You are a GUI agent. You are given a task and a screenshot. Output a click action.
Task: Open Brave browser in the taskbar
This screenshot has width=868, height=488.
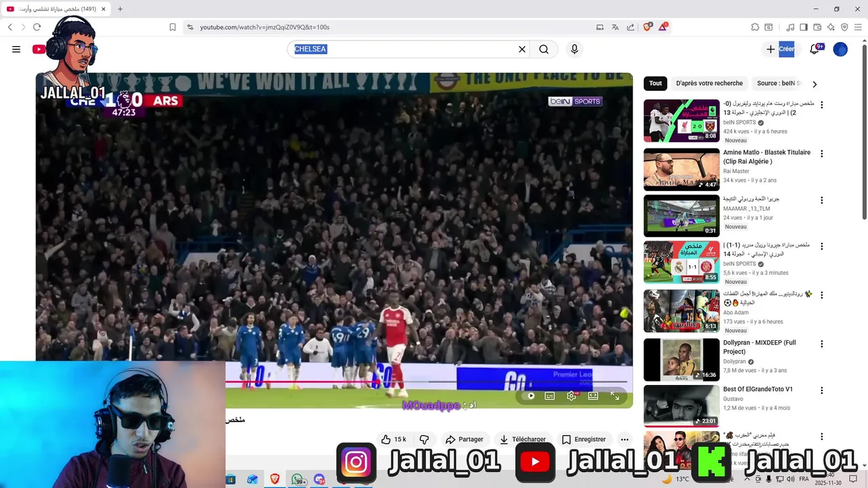pos(275,479)
